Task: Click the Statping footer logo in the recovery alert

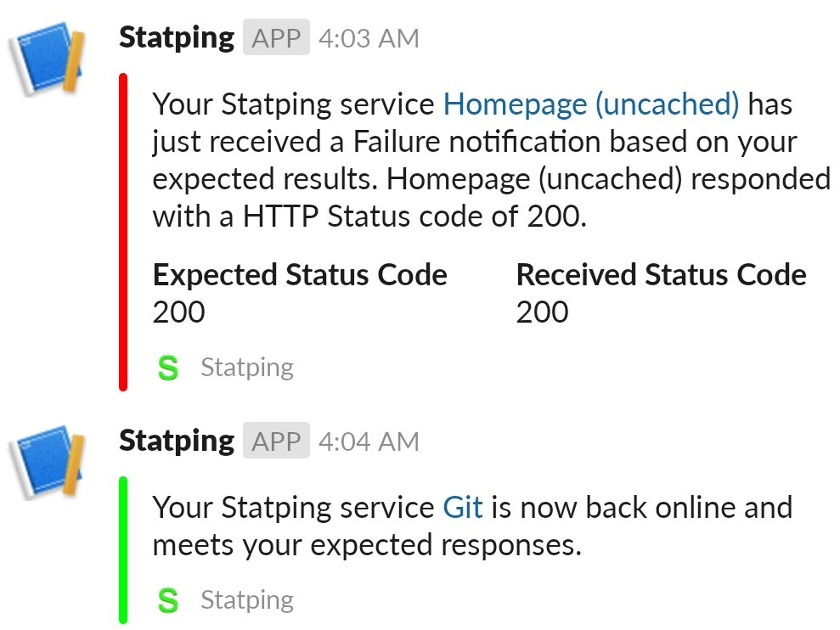Action: pyautogui.click(x=169, y=599)
